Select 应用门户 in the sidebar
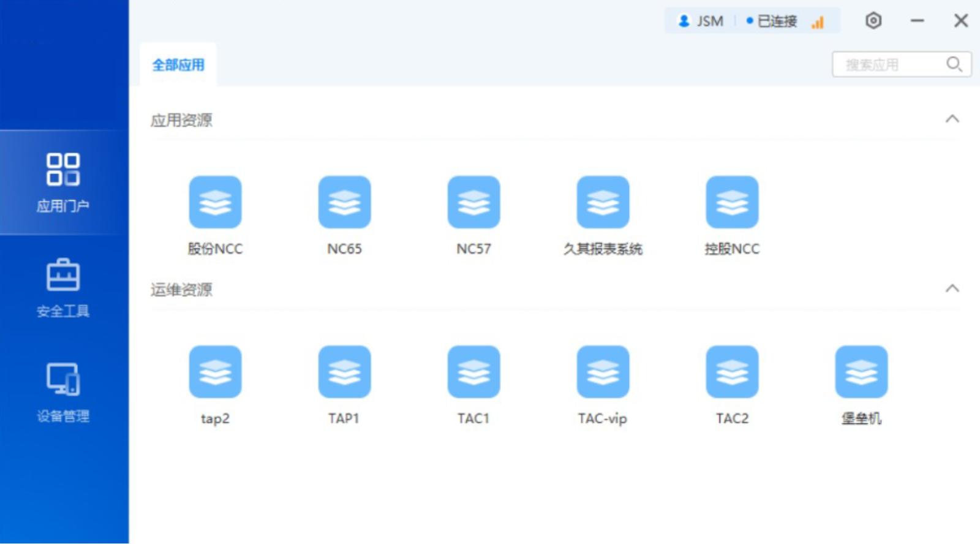 point(63,183)
